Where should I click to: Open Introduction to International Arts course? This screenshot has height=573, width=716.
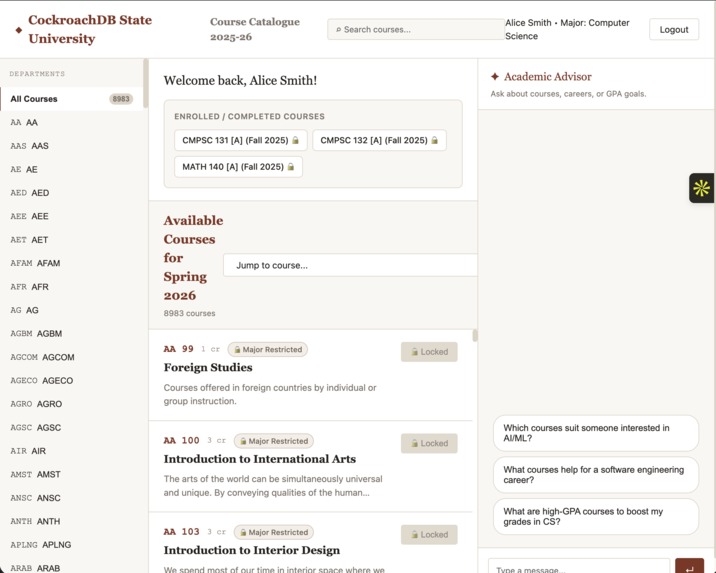point(260,459)
